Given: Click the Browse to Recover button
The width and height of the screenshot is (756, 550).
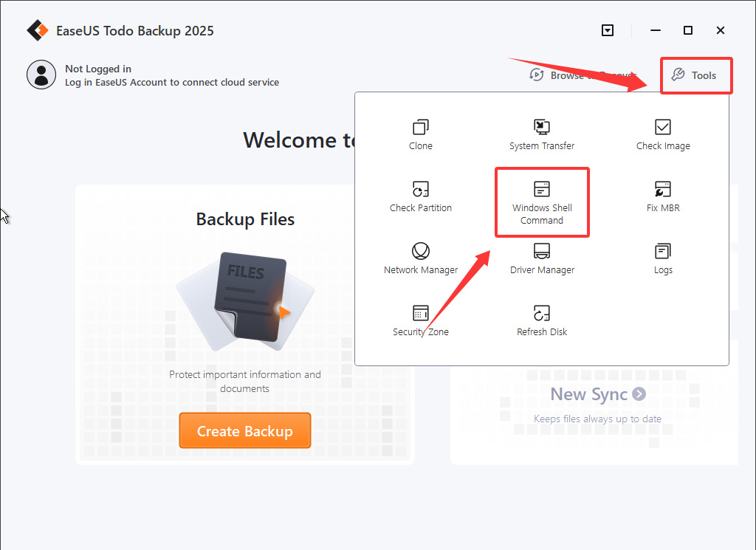Looking at the screenshot, I should point(583,75).
